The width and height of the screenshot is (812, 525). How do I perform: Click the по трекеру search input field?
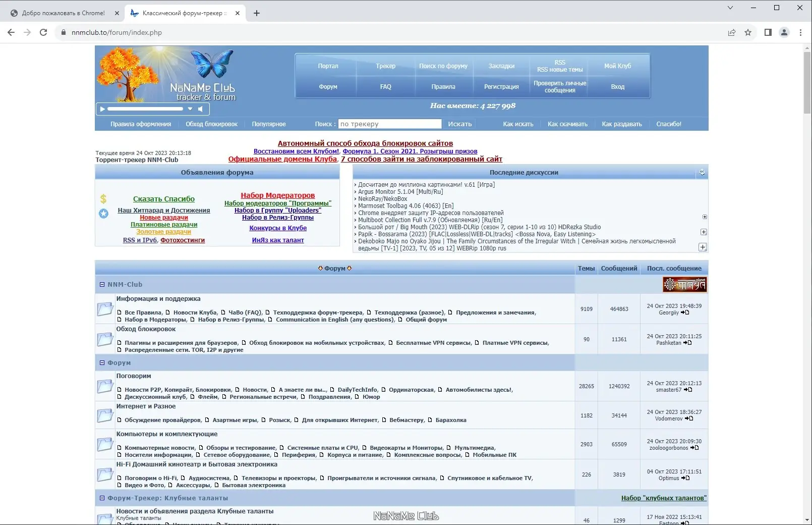pos(390,124)
